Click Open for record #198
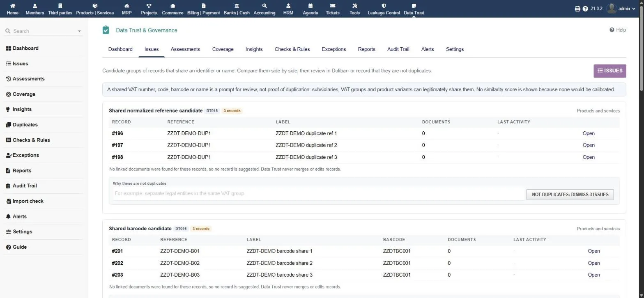 click(x=589, y=157)
